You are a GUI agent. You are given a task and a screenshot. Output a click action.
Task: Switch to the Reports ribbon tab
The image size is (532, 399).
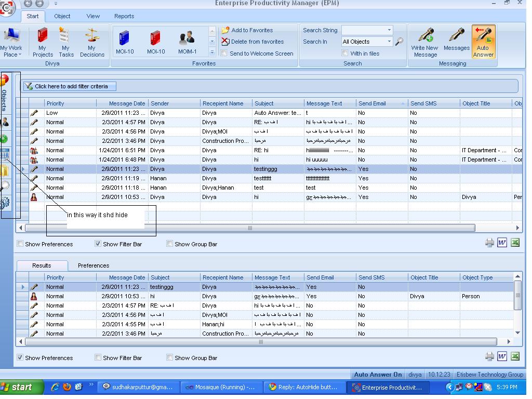pyautogui.click(x=124, y=16)
